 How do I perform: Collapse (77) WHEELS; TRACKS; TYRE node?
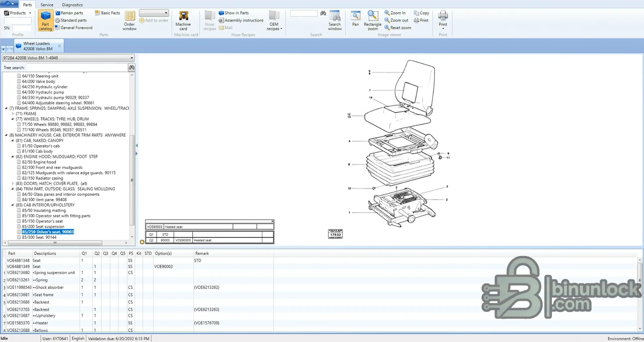click(12, 119)
